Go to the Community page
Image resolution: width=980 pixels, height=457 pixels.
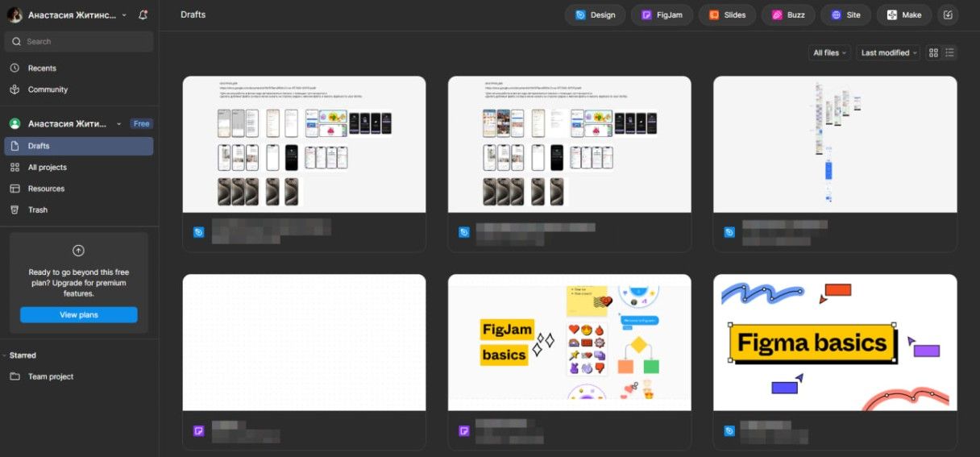point(48,89)
